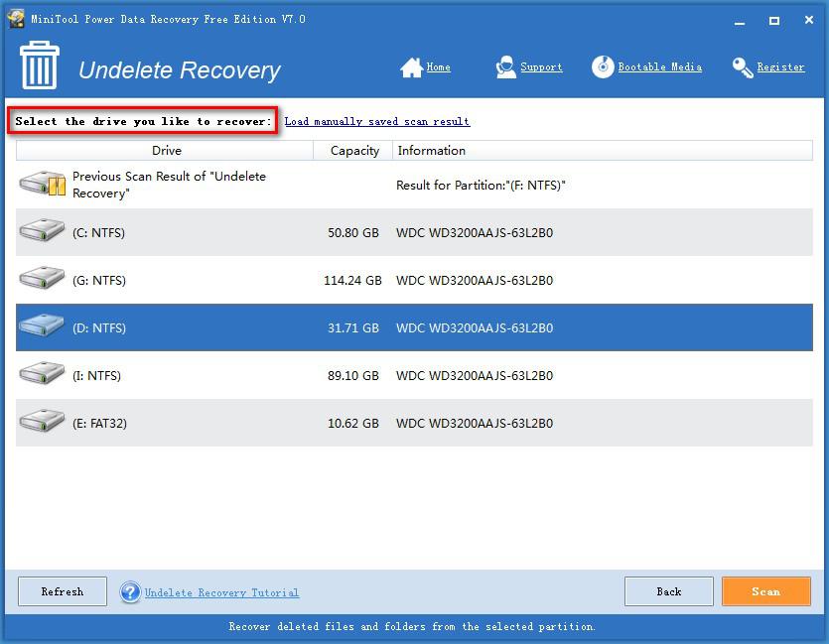Click the Back button

point(669,591)
